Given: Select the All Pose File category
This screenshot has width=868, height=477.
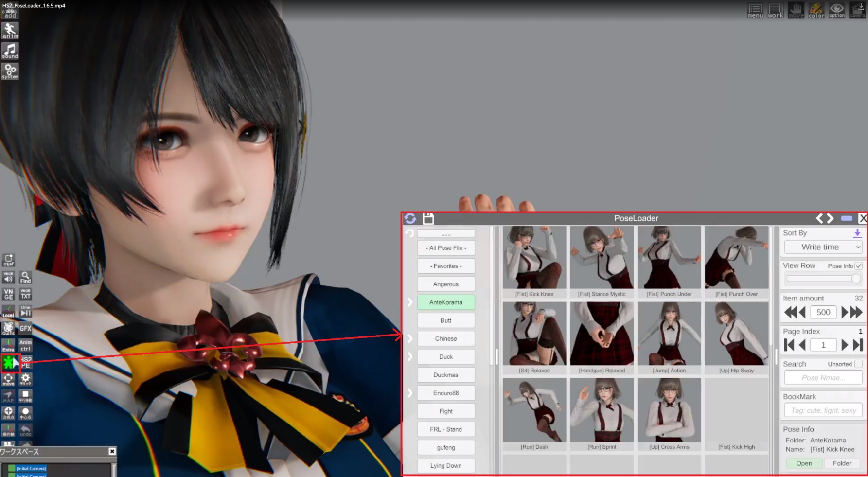Looking at the screenshot, I should 446,248.
